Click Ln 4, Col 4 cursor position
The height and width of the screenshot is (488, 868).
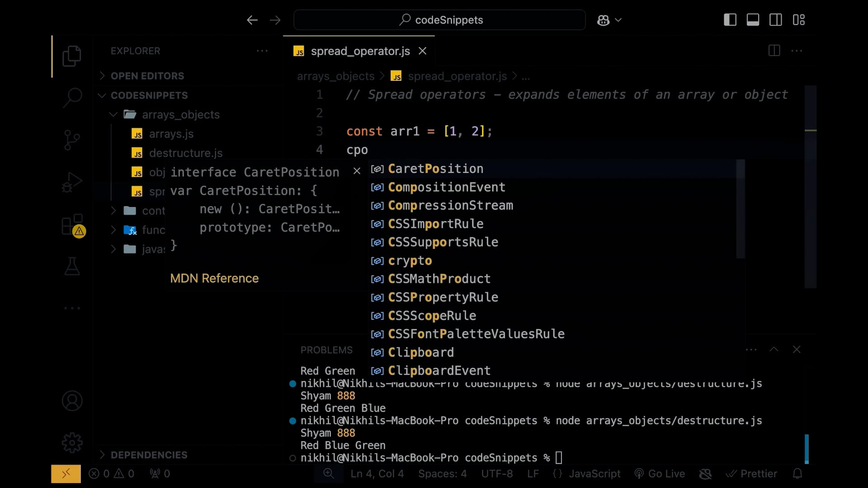point(377,474)
